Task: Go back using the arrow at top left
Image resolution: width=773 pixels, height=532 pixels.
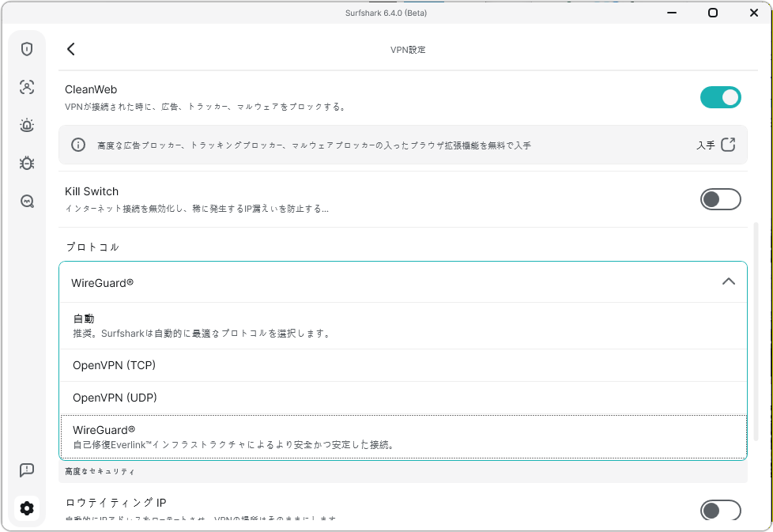Action: [70, 48]
